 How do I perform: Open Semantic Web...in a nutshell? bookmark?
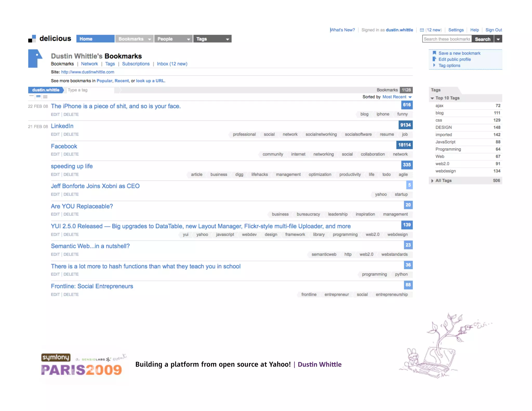[x=90, y=246]
